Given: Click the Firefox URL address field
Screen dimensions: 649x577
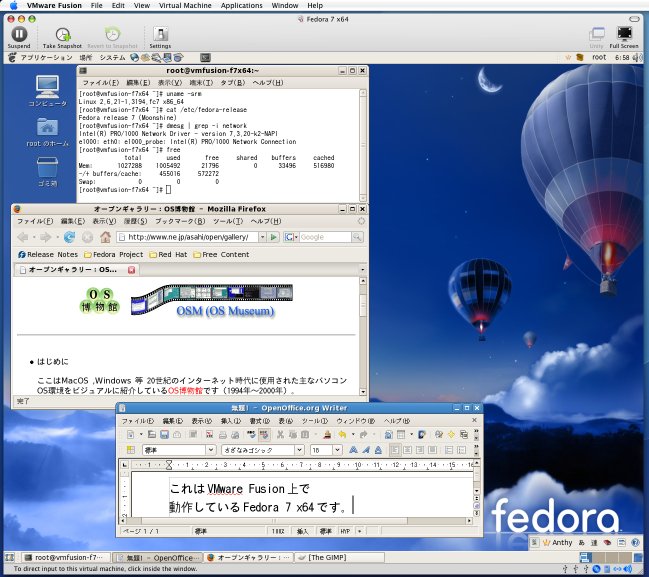Looking at the screenshot, I should coord(187,237).
